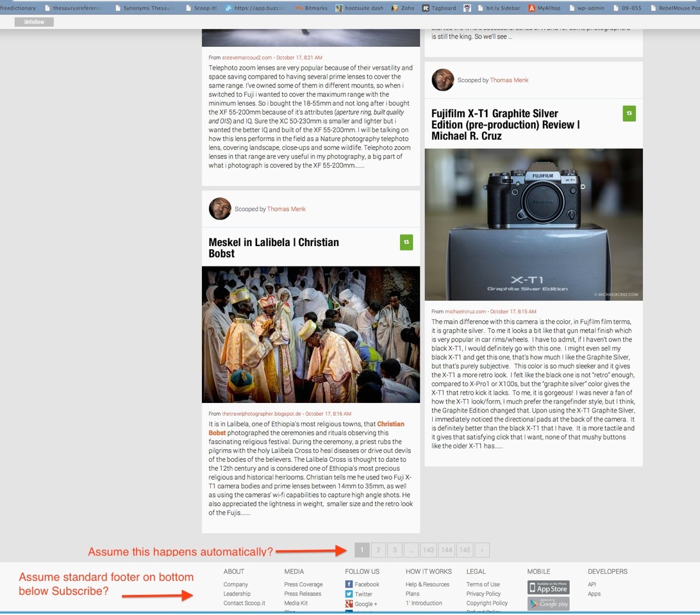
Task: Click the green rescoop icon on Meskel in Lalibela post
Action: click(406, 242)
